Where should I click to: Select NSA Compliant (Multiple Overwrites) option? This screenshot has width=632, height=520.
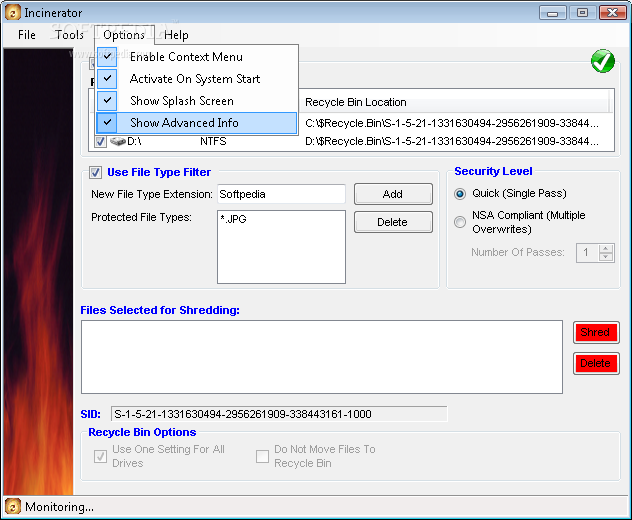click(x=460, y=222)
